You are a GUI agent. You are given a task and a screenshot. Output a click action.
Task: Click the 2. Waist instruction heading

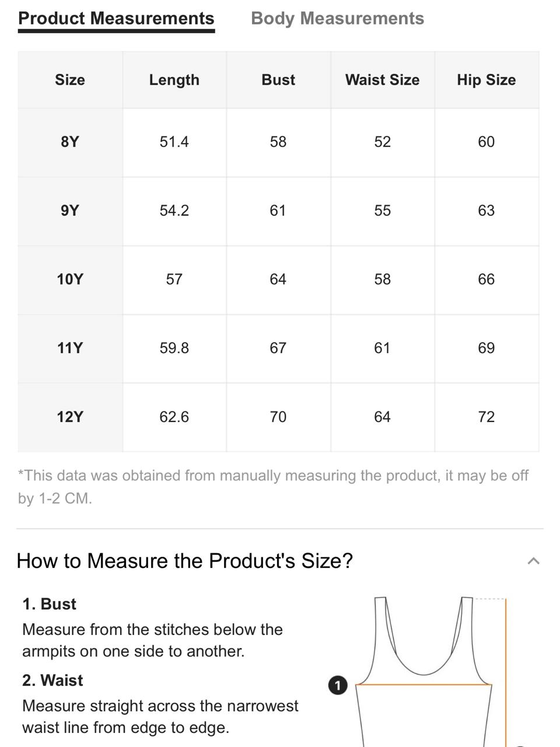point(53,680)
